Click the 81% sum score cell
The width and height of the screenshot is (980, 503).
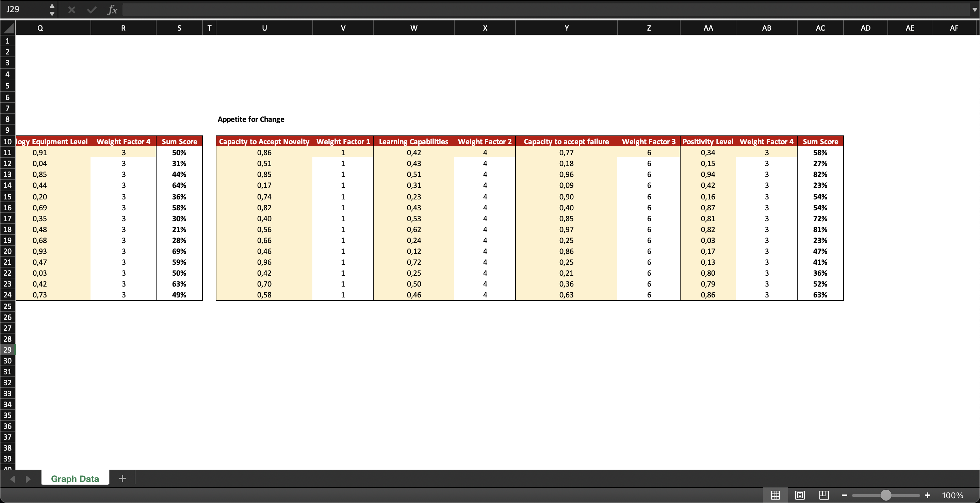(x=820, y=229)
